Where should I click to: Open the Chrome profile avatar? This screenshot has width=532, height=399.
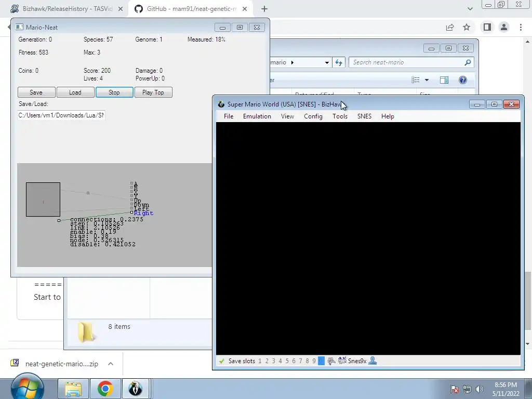(504, 27)
